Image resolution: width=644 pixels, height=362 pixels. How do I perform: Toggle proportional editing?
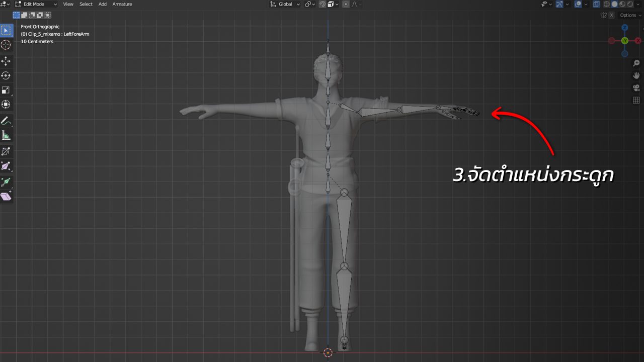[x=346, y=4]
